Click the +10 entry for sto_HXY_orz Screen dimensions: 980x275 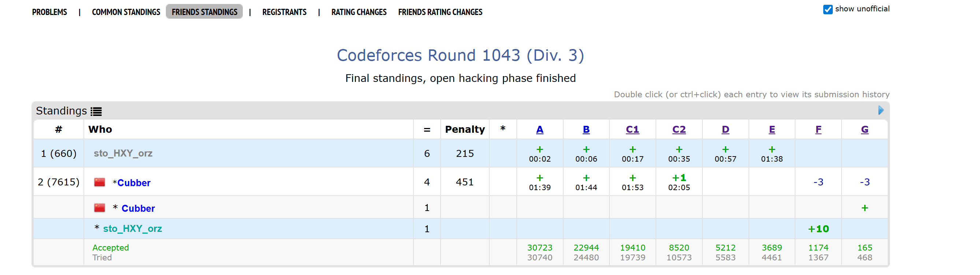818,229
